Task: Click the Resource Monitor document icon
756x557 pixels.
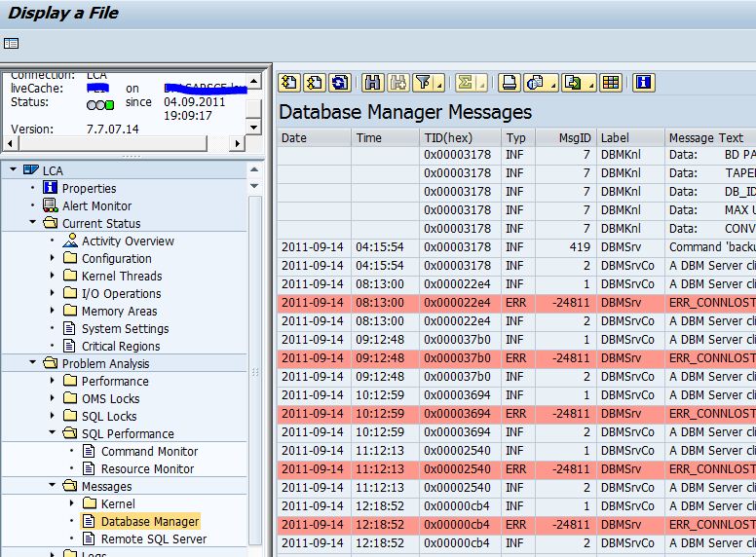Action: tap(89, 468)
